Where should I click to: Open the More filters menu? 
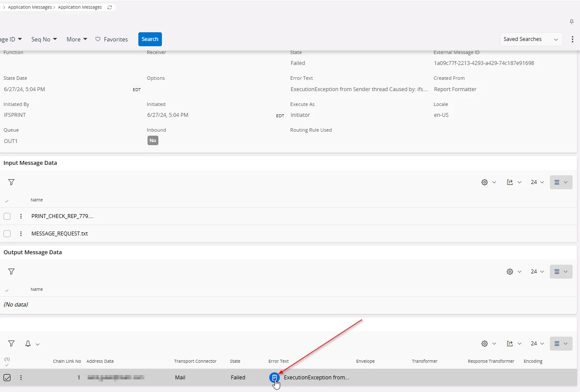pos(76,39)
